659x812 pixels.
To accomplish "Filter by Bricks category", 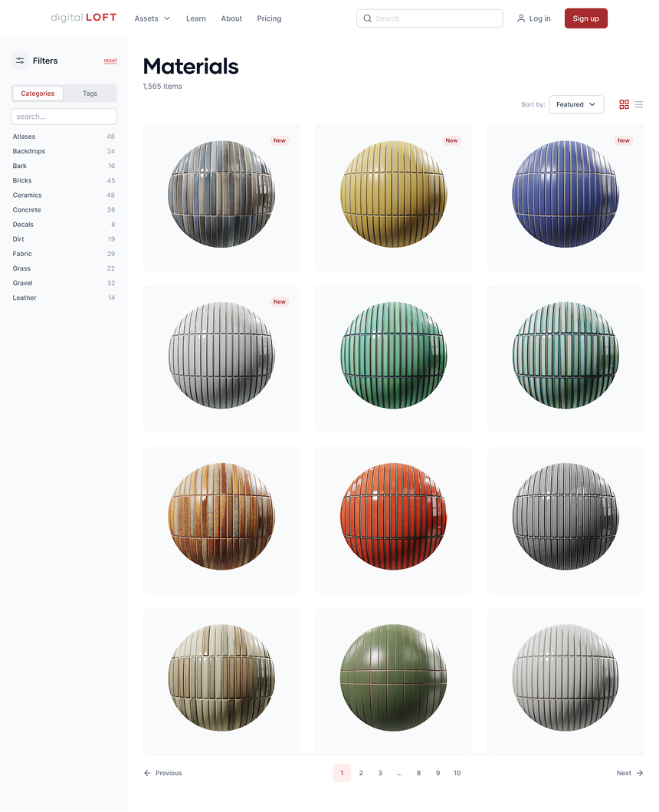I will 64,181.
